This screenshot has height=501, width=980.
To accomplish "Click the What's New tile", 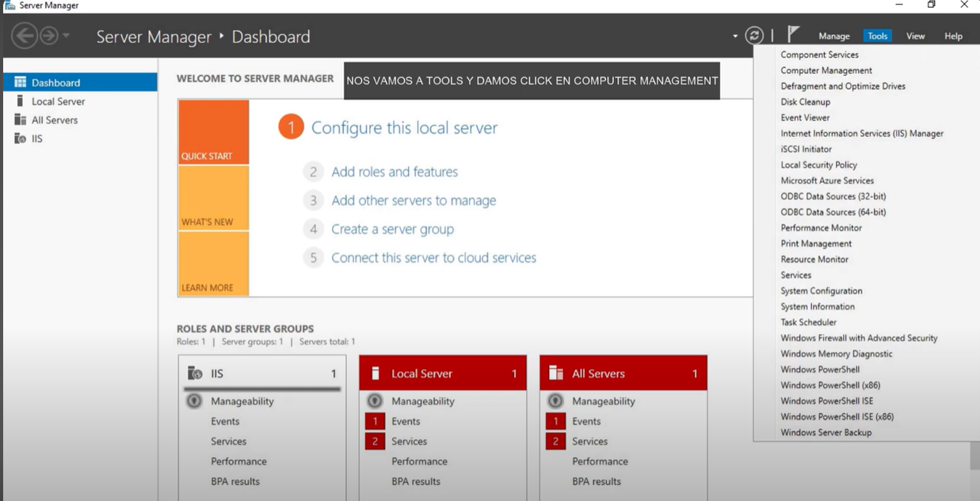I will [x=214, y=198].
